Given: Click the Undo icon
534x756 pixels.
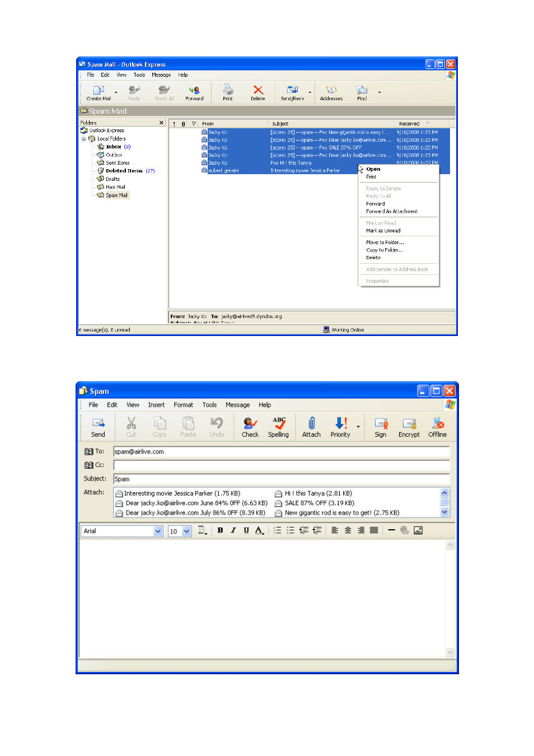Looking at the screenshot, I should 217,423.
